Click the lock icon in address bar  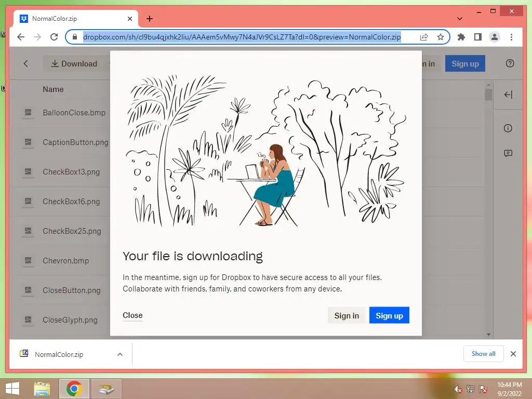[x=75, y=37]
